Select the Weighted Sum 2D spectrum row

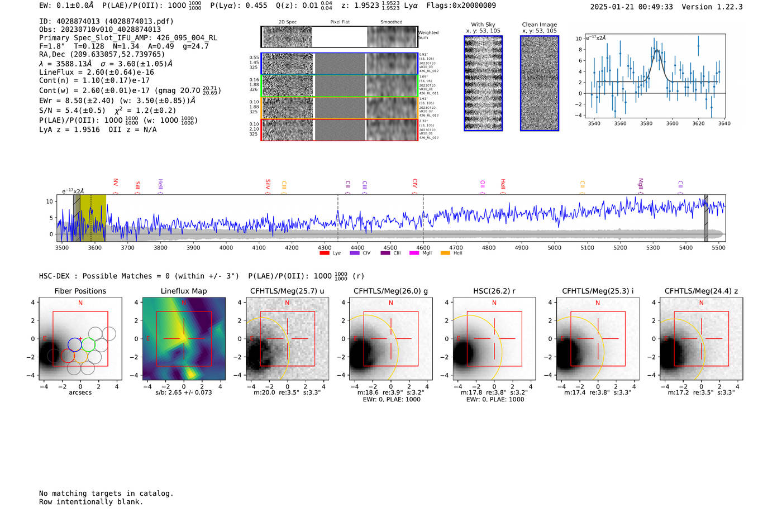(x=339, y=37)
